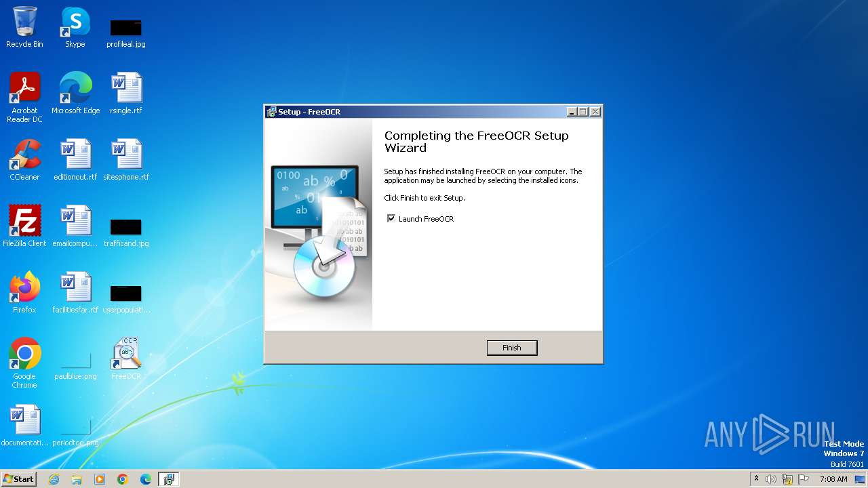Select the Microsoft Edge desktop shortcut
868x488 pixels.
[x=75, y=94]
